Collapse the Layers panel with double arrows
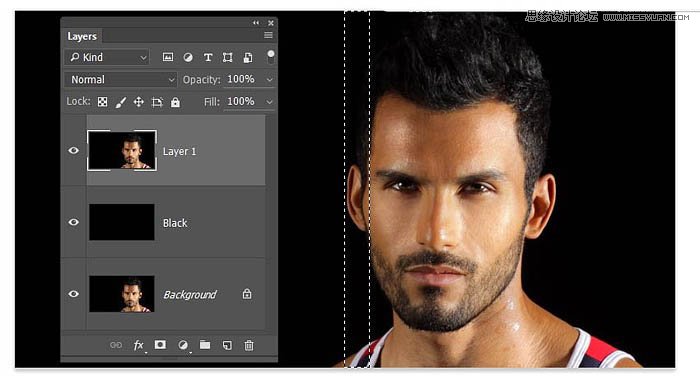Screen dimensions: 700x380 point(256,22)
